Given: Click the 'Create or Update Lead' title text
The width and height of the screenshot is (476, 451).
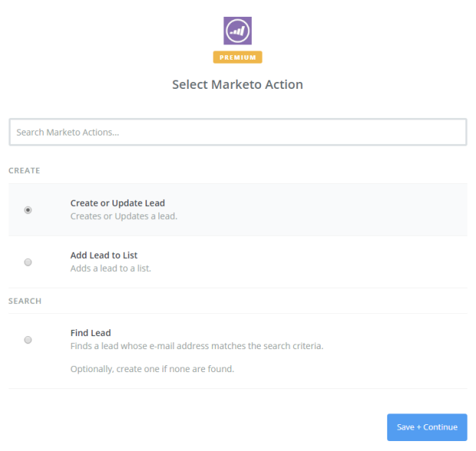Looking at the screenshot, I should (x=117, y=204).
